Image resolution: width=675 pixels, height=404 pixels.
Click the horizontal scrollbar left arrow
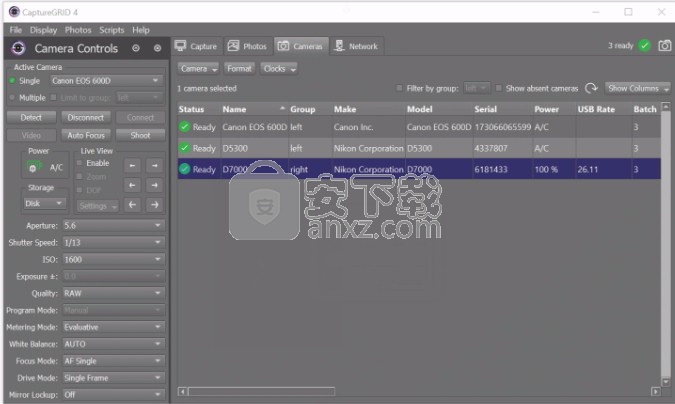(183, 392)
